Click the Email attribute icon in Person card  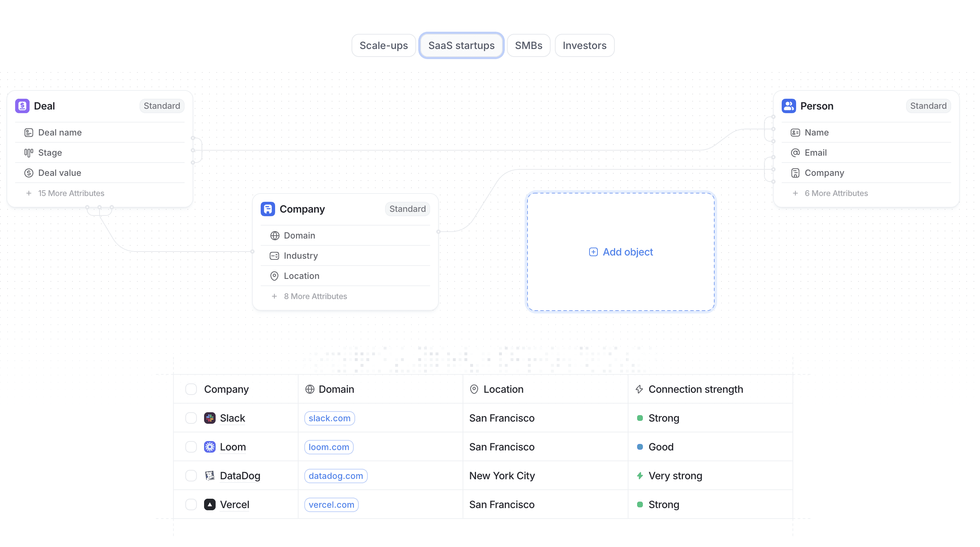[x=795, y=152]
